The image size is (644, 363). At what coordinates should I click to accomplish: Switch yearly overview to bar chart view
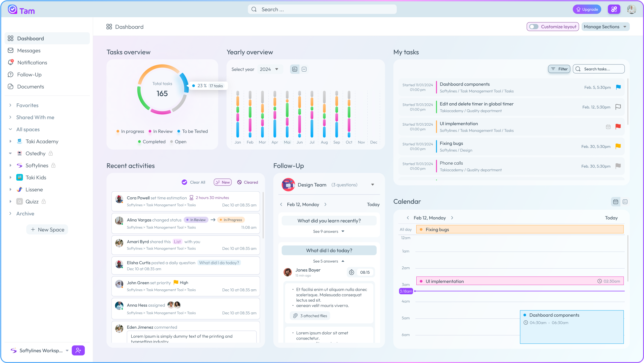(295, 69)
